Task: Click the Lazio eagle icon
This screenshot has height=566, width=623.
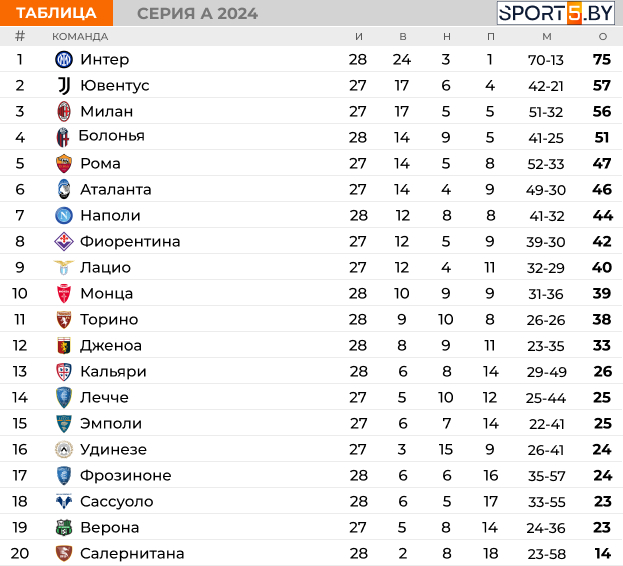Action: (64, 268)
